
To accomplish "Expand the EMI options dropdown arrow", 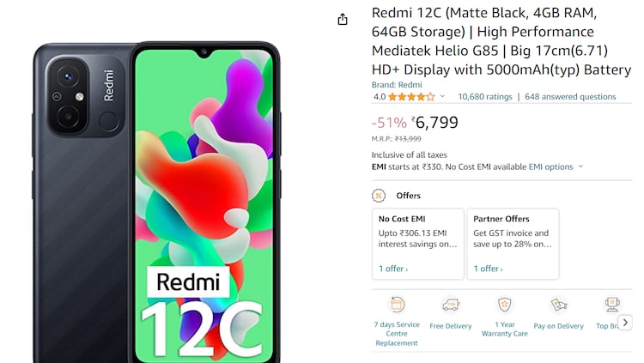I will tap(580, 166).
